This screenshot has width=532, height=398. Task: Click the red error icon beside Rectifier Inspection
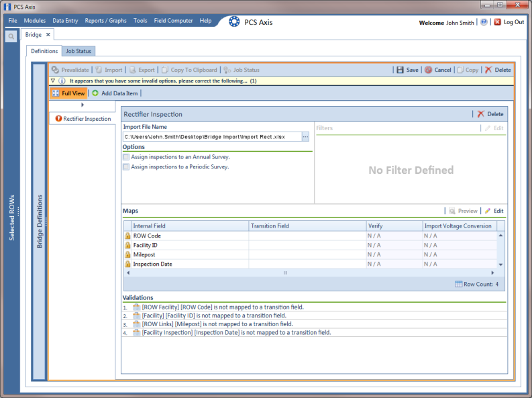click(58, 118)
